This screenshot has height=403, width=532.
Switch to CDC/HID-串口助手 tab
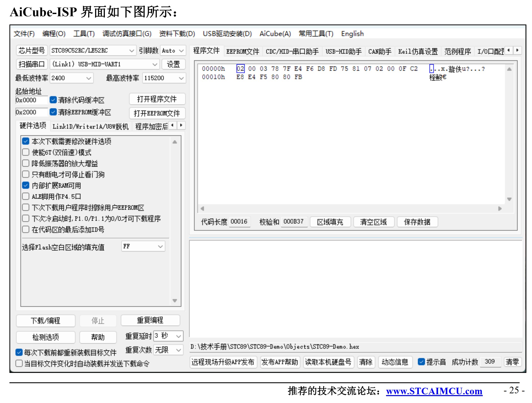point(292,52)
